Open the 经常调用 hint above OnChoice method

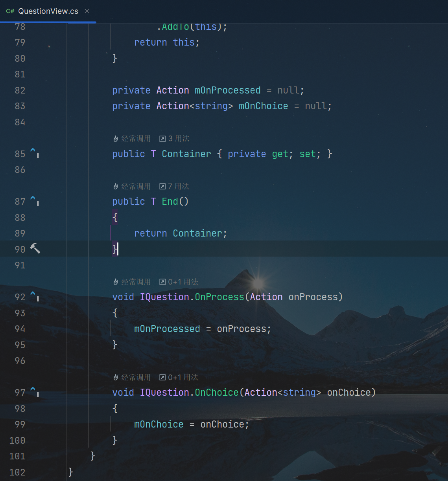click(x=132, y=377)
